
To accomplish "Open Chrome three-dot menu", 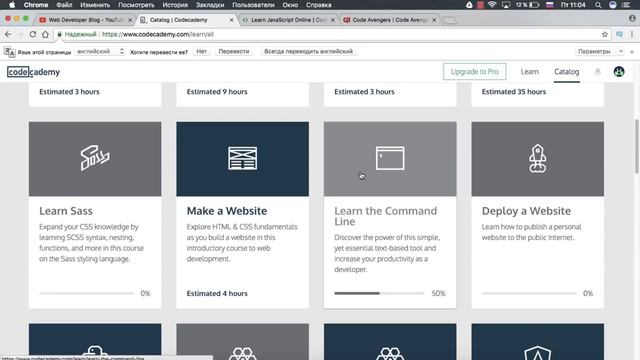I will pyautogui.click(x=632, y=34).
